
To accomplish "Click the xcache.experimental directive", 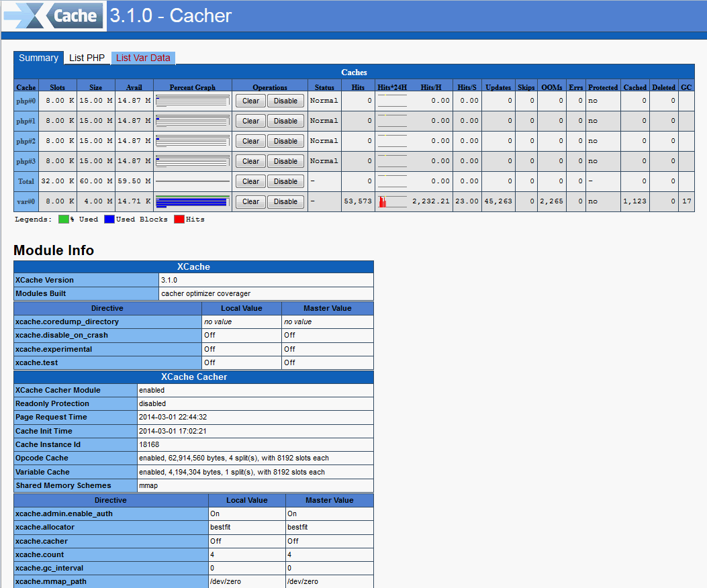I will 53,349.
